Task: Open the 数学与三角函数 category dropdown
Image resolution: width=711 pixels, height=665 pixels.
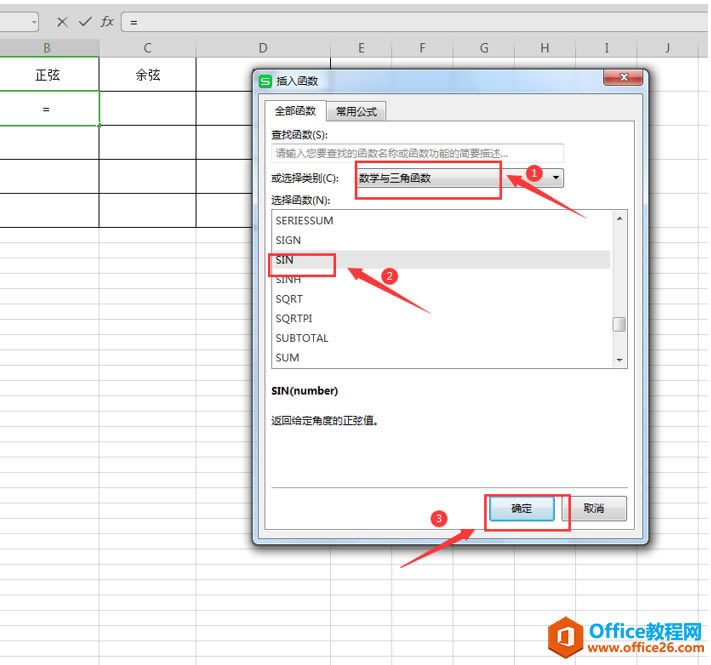Action: click(459, 178)
